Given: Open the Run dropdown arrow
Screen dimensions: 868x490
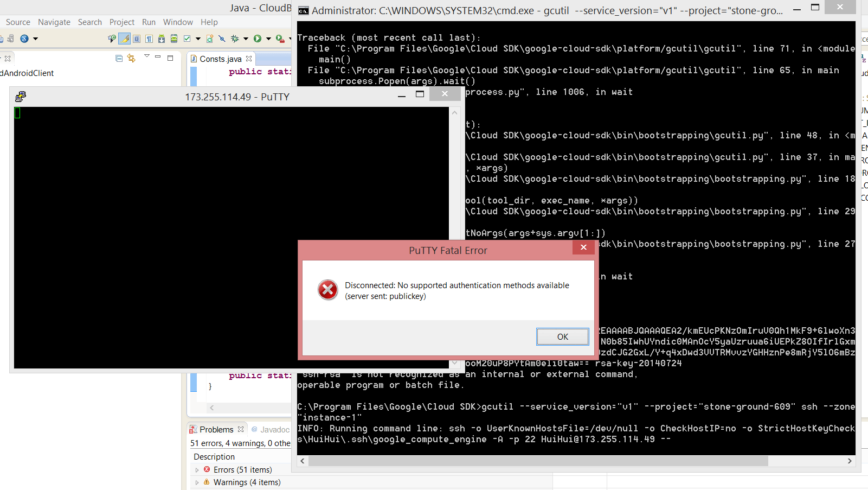Looking at the screenshot, I should coord(268,39).
